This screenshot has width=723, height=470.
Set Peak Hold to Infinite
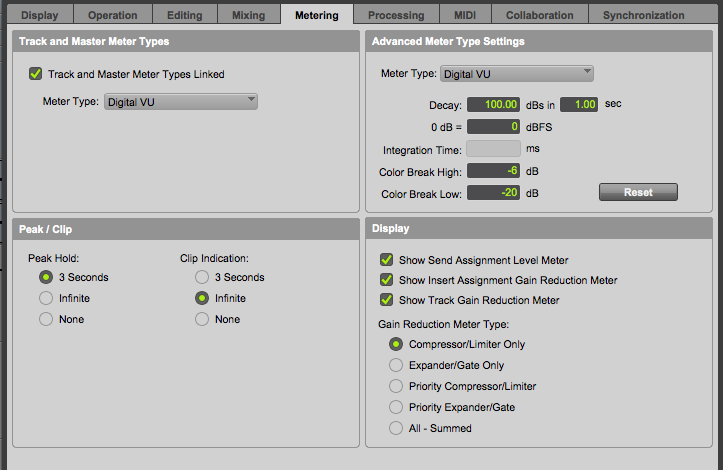[46, 298]
